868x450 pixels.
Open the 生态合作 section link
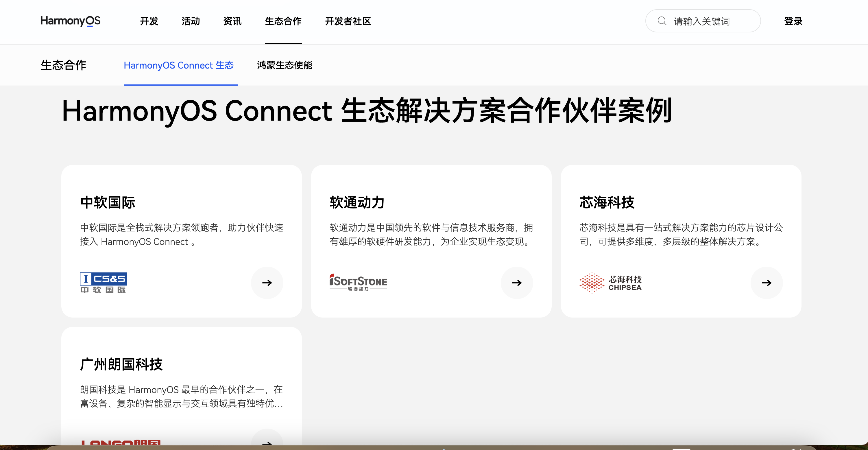(63, 65)
